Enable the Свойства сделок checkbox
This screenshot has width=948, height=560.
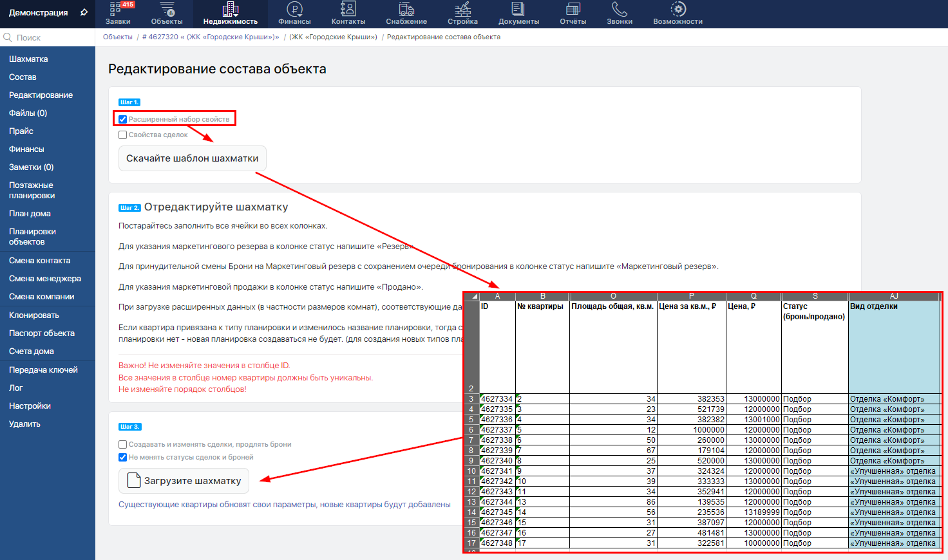tap(123, 135)
